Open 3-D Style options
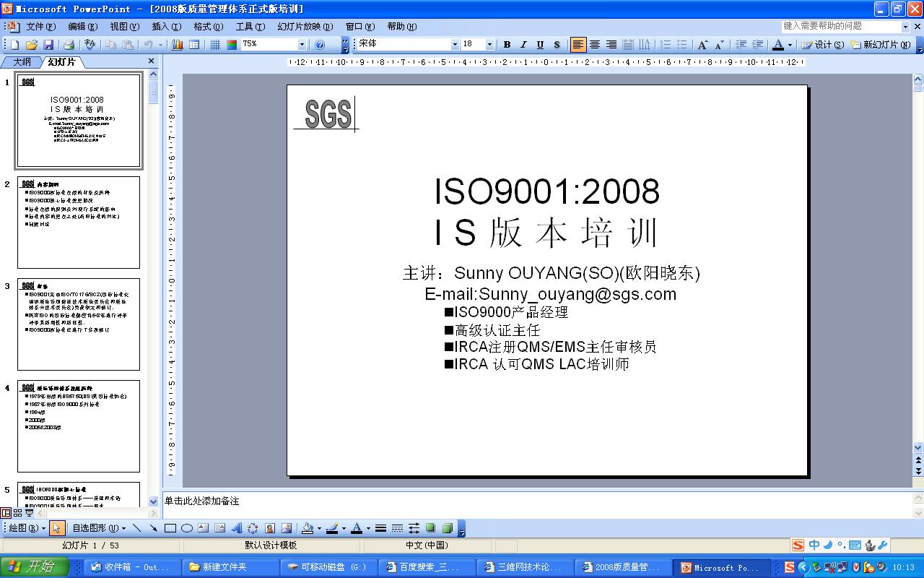The image size is (924, 578). click(448, 528)
